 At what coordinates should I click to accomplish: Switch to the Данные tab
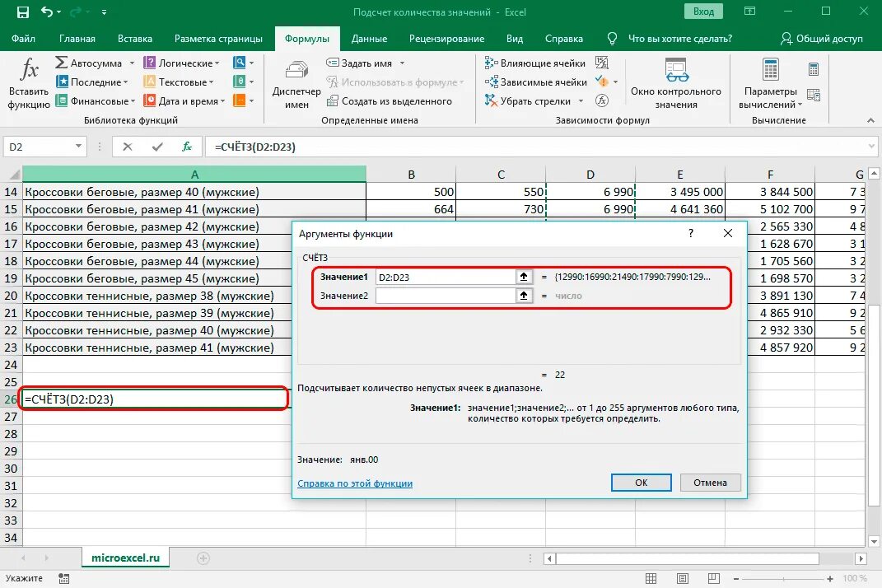point(369,39)
